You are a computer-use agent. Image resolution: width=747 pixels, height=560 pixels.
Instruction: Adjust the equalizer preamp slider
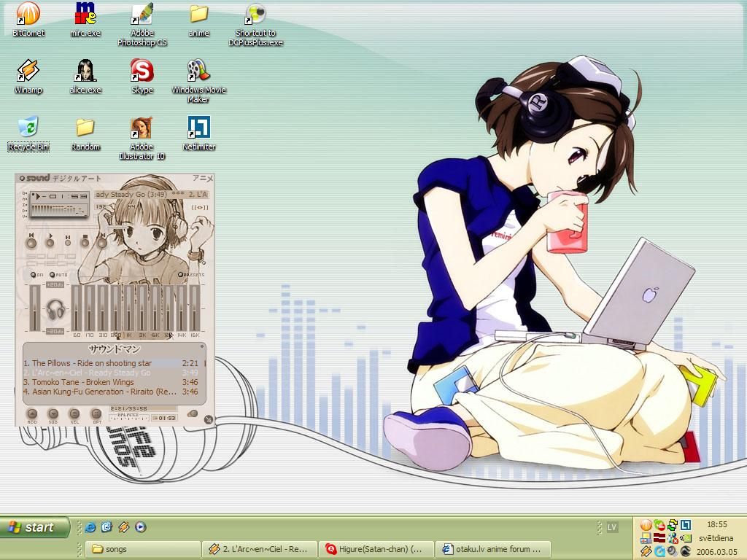[x=34, y=308]
